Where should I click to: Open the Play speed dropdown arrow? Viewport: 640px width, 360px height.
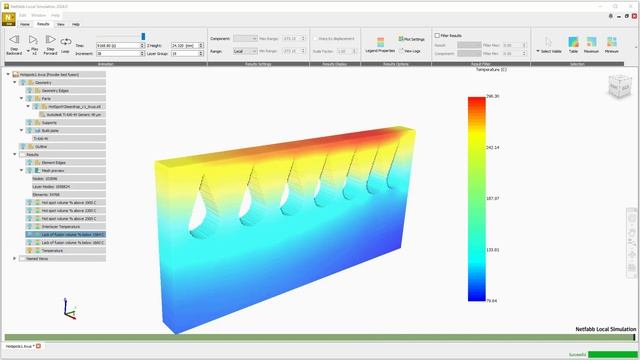(28, 51)
